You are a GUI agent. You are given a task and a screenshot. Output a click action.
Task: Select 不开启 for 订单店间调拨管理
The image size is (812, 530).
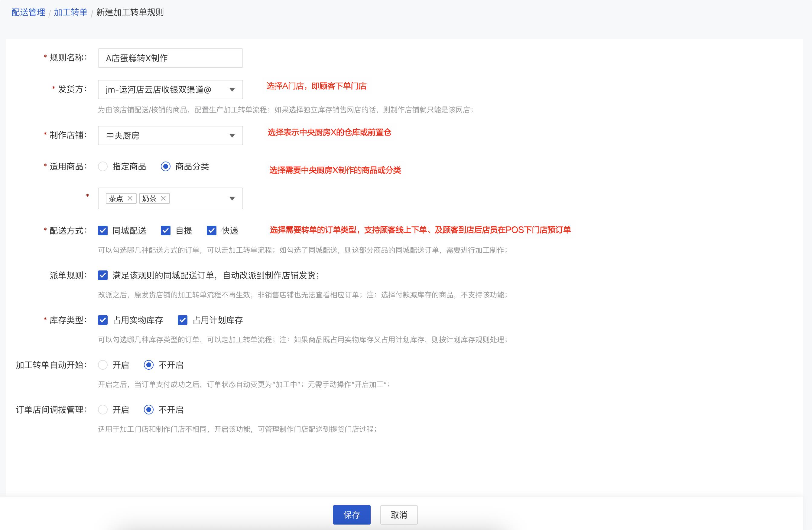pos(148,410)
